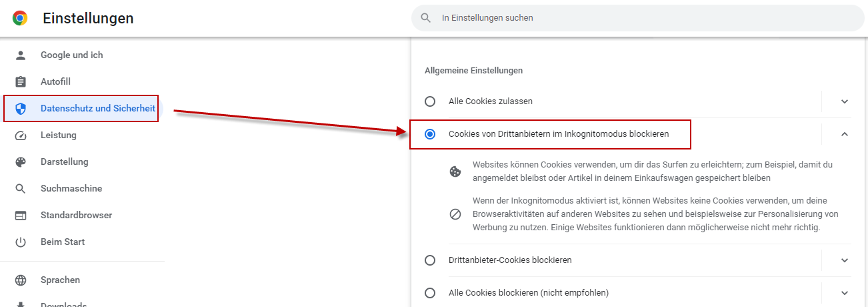Viewport: 868px width, 307px height.
Task: Open the Standardbrowser settings section
Action: [76, 215]
